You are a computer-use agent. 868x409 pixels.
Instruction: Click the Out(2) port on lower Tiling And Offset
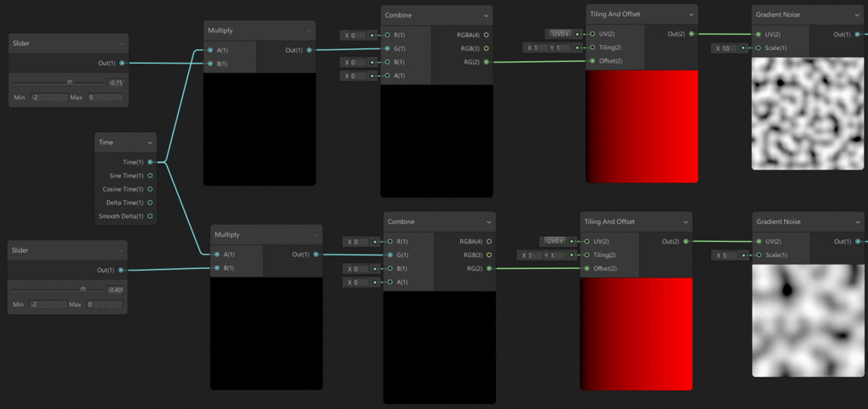[x=685, y=242]
